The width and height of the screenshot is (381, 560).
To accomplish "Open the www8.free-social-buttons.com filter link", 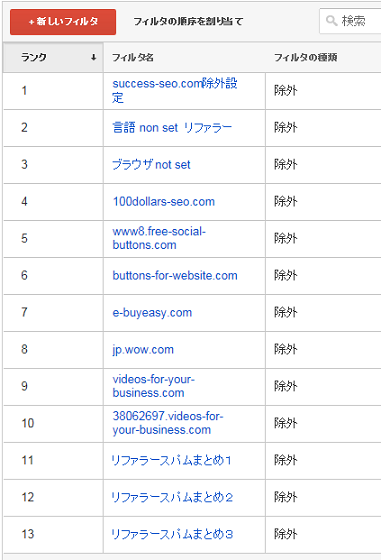I will 159,238.
